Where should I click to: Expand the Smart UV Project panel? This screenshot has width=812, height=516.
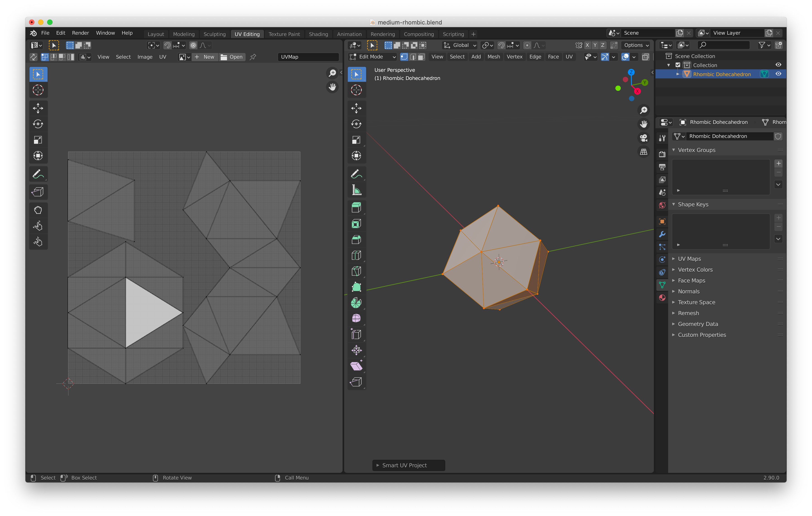pyautogui.click(x=404, y=465)
